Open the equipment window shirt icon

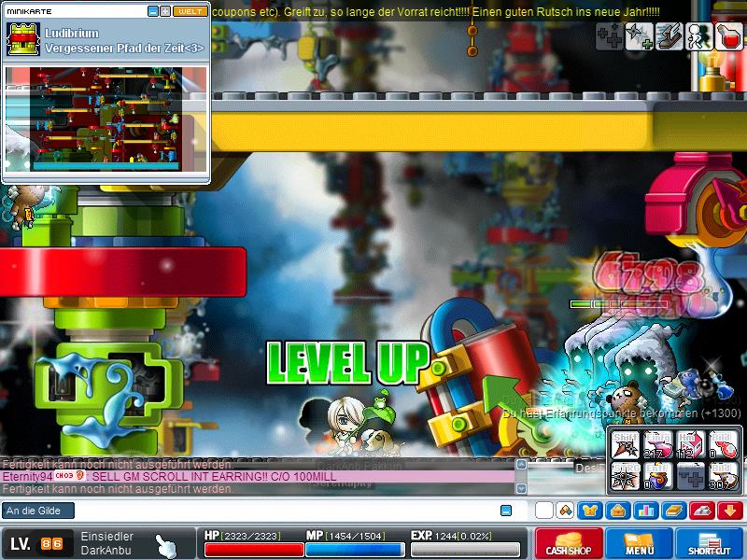pyautogui.click(x=590, y=511)
